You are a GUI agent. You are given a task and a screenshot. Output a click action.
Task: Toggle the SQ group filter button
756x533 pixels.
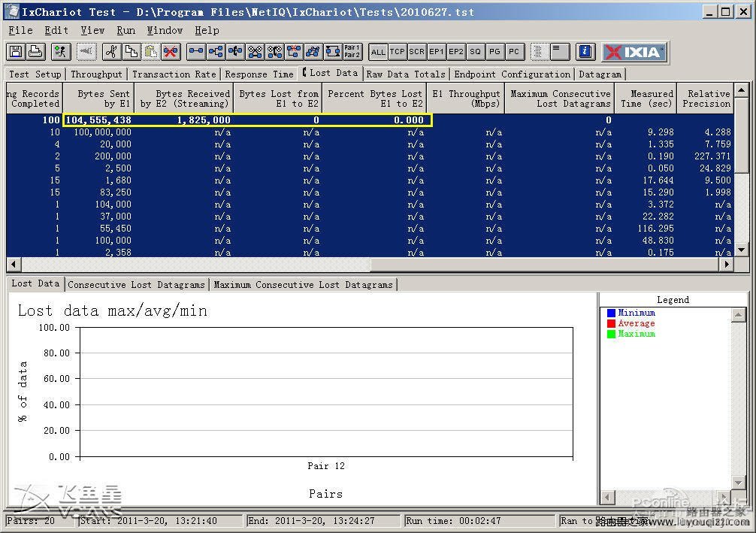point(476,52)
